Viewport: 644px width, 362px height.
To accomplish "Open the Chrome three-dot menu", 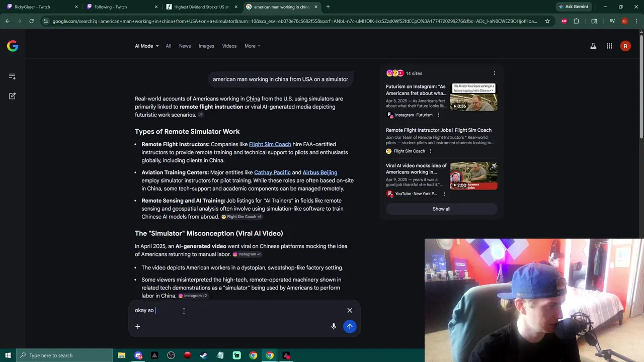I will pyautogui.click(x=636, y=21).
